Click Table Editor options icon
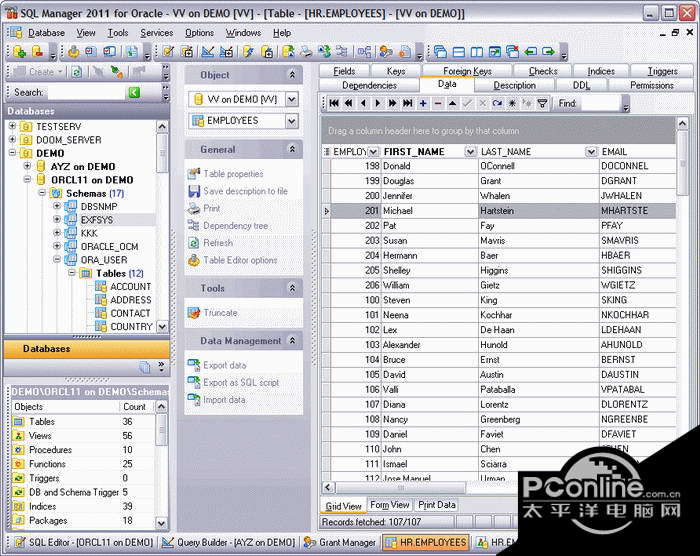Viewport: 700px width, 556px height. 194,260
